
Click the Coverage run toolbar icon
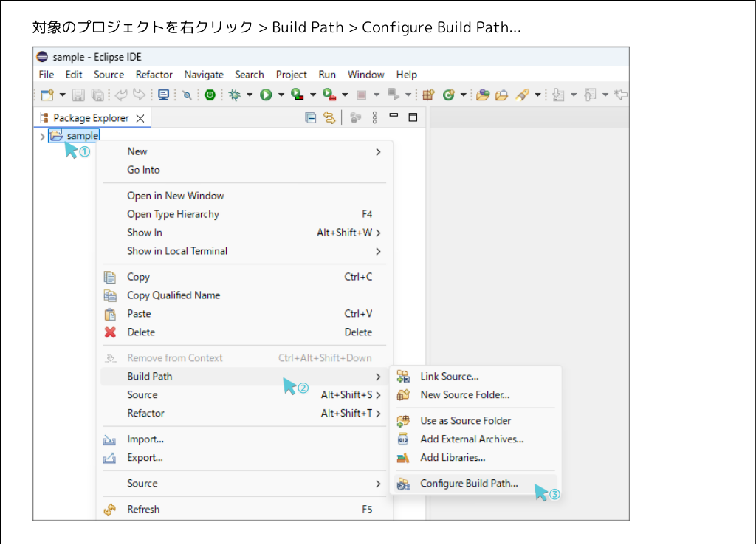(298, 95)
